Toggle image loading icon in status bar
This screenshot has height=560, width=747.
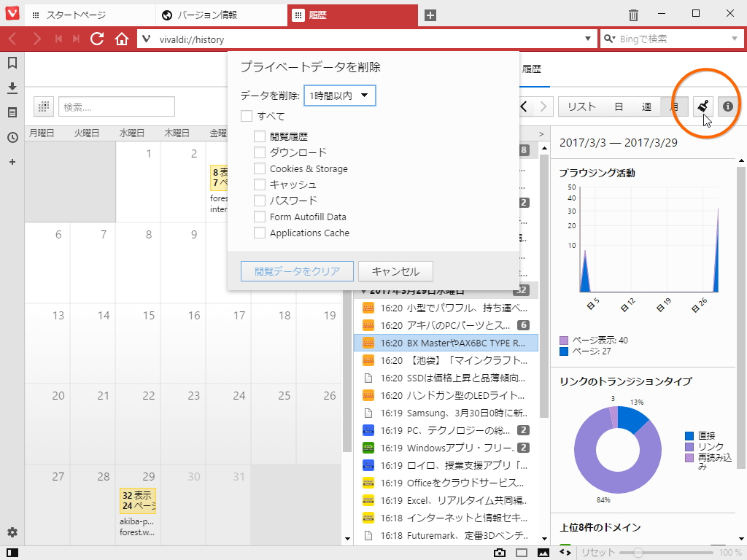(x=543, y=553)
